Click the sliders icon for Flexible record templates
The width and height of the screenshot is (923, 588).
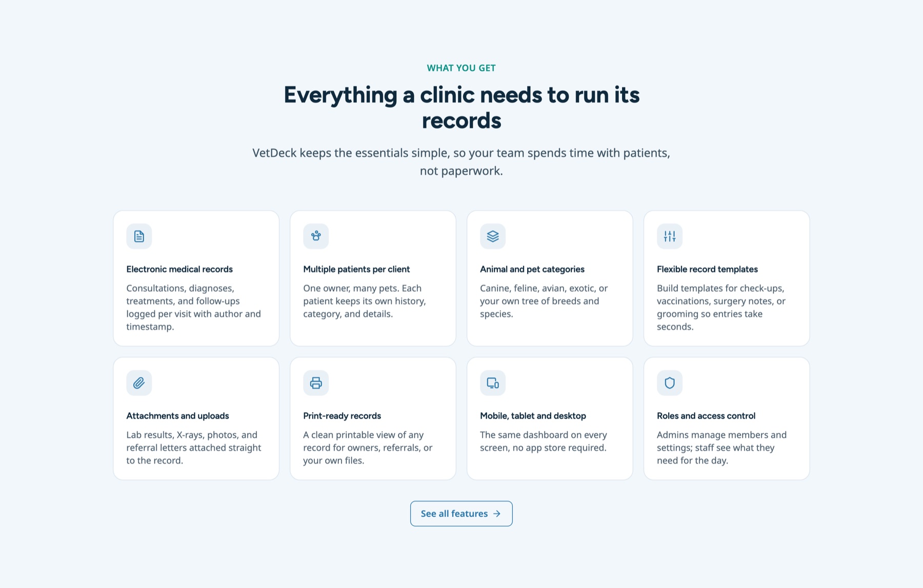(670, 236)
